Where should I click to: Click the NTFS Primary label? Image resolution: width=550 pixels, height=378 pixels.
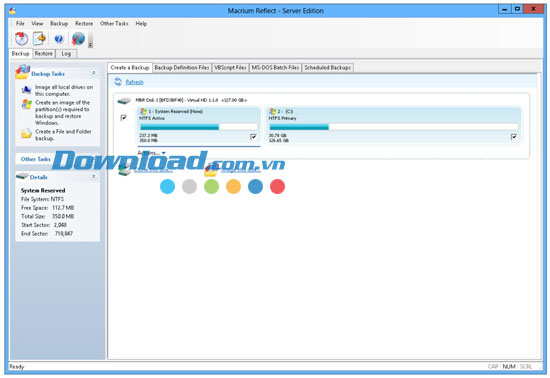pyautogui.click(x=282, y=119)
